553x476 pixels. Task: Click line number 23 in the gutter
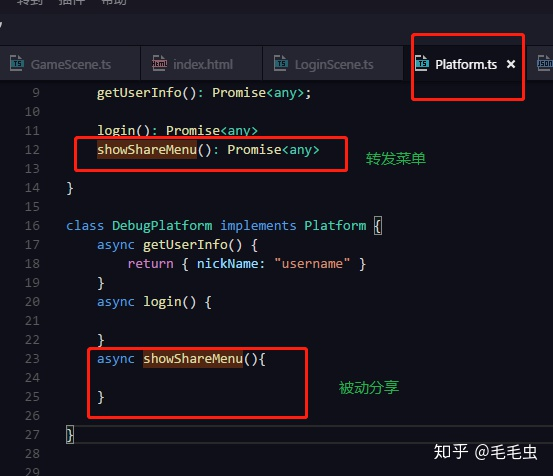[32, 359]
